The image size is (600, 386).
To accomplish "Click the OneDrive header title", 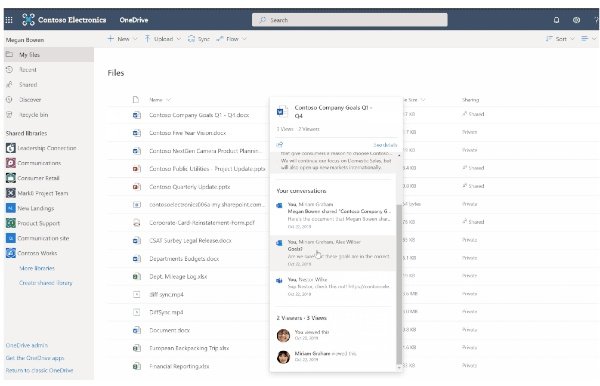I will point(134,20).
